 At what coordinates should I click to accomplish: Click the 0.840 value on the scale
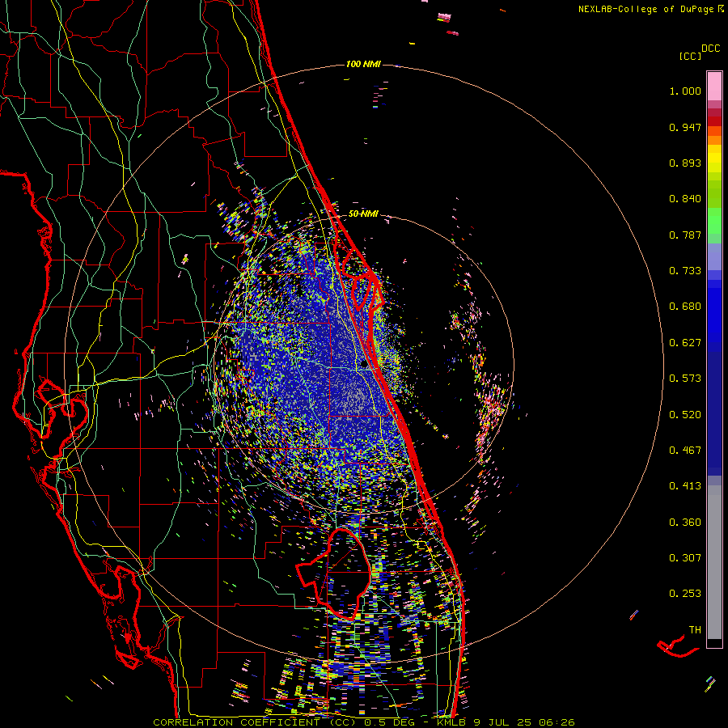tap(685, 199)
